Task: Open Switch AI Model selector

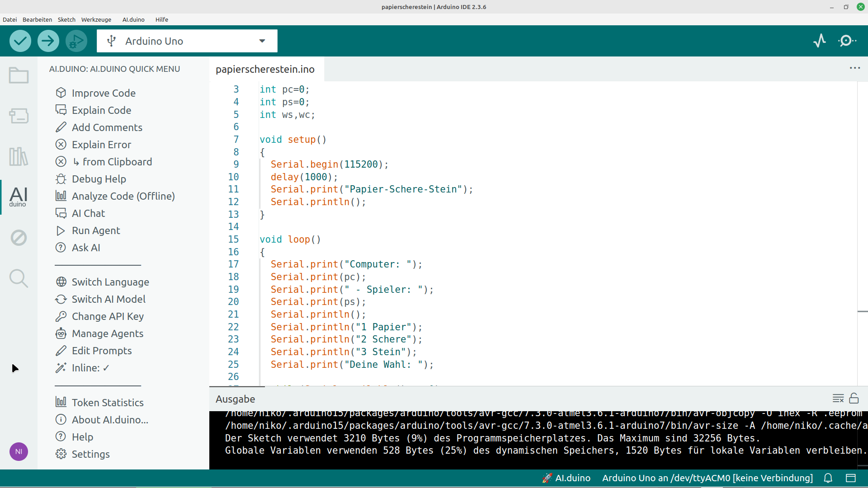Action: pos(108,299)
